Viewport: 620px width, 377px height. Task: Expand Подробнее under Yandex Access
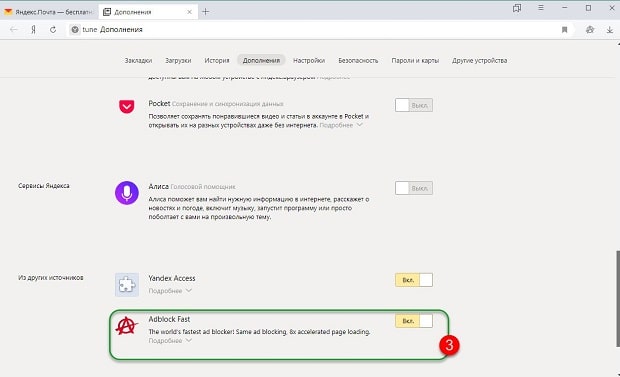(170, 291)
